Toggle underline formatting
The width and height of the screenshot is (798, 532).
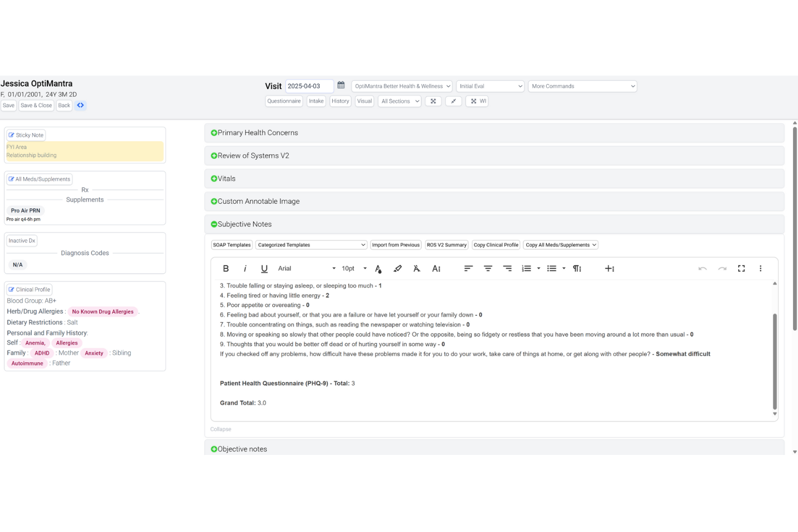tap(264, 268)
